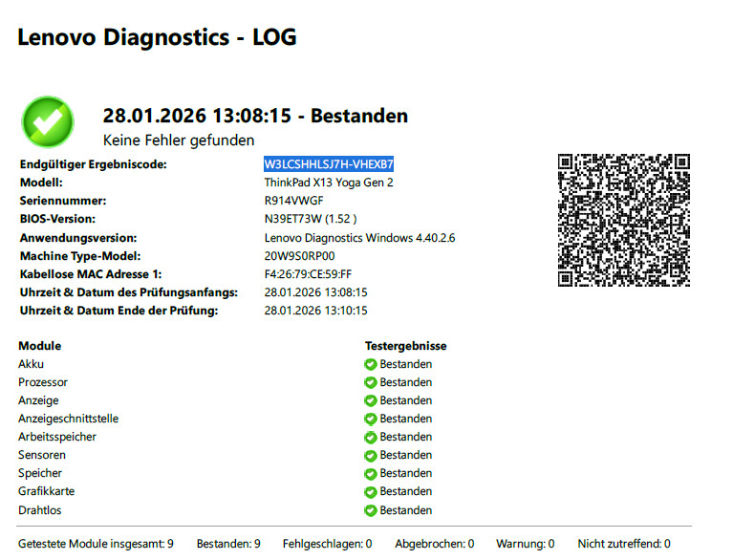733x560 pixels.
Task: Click the 'Bestanden: 9' summary count
Action: (x=228, y=544)
